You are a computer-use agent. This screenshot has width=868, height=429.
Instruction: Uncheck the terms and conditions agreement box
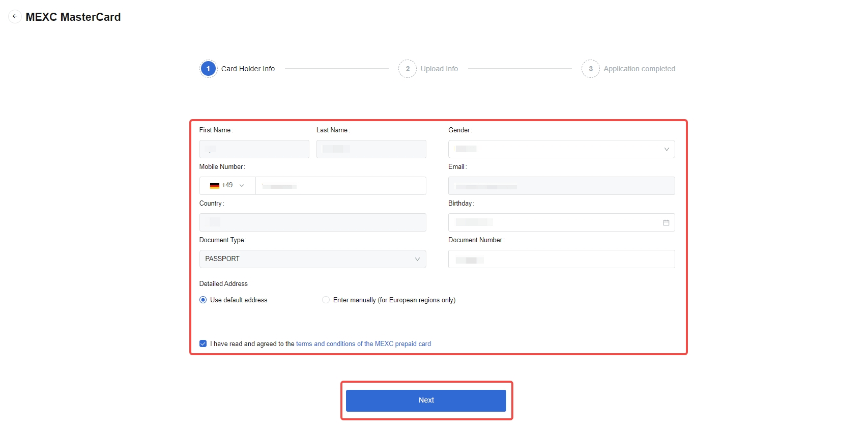coord(203,344)
